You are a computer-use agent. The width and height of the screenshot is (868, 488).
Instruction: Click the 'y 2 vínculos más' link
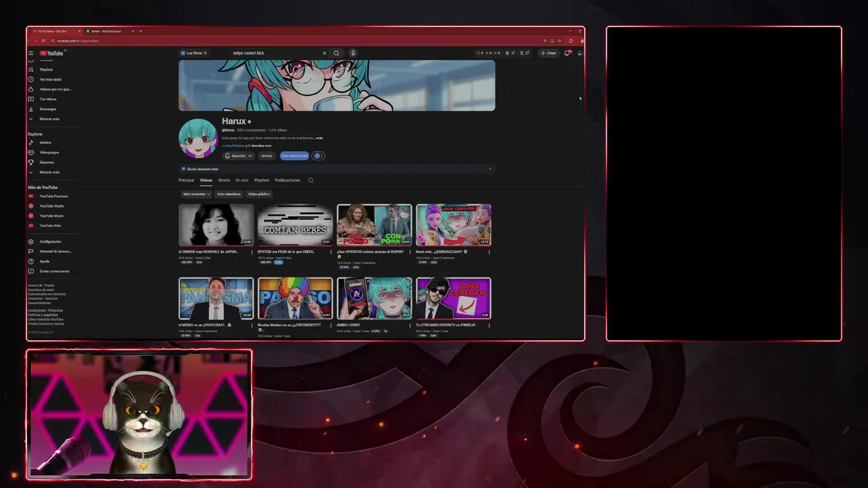(x=259, y=146)
